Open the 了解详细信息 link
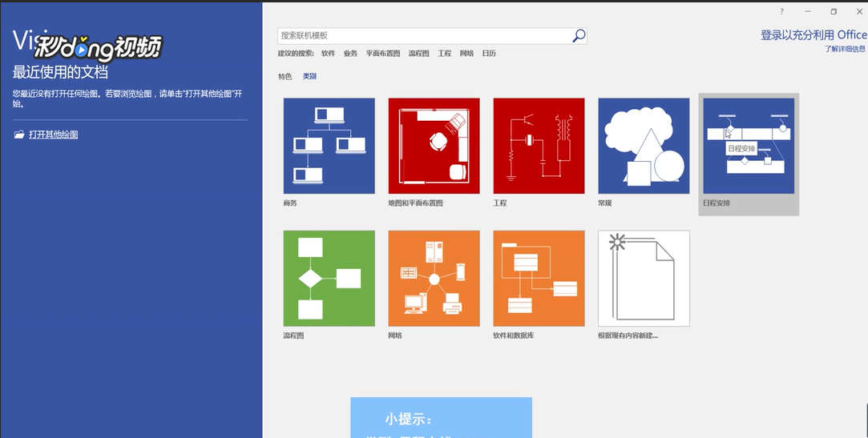The width and height of the screenshot is (868, 438). pos(845,49)
